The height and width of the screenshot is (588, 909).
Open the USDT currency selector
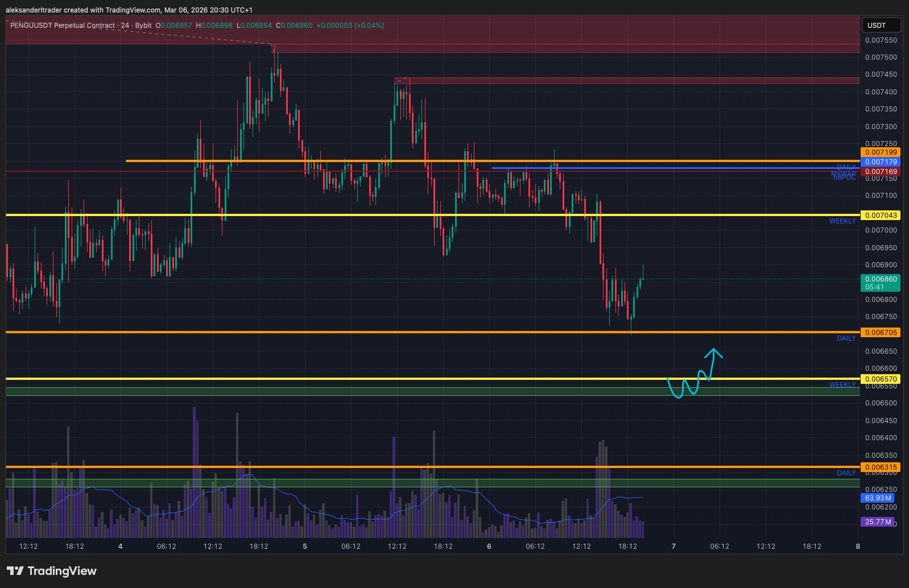881,25
